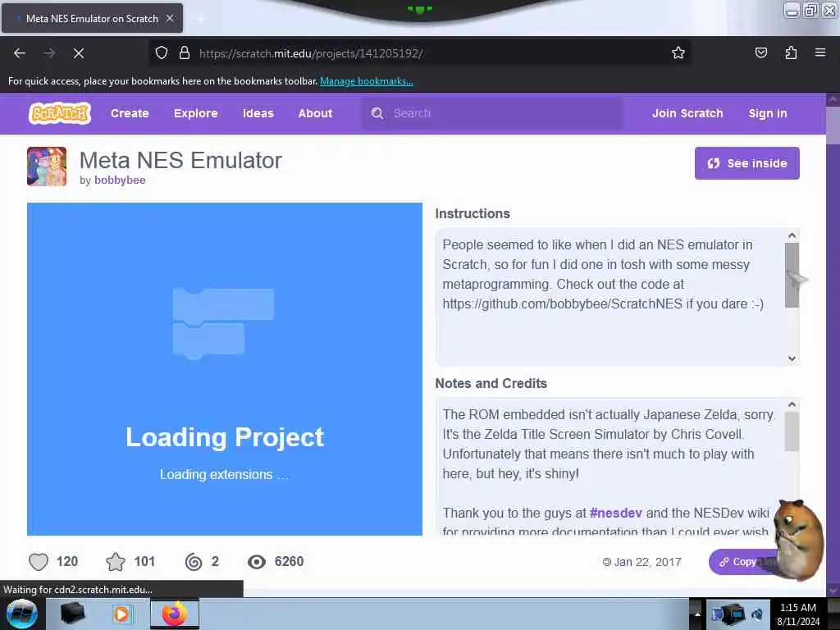Go back to the previous page
Image resolution: width=840 pixels, height=630 pixels.
coord(20,53)
